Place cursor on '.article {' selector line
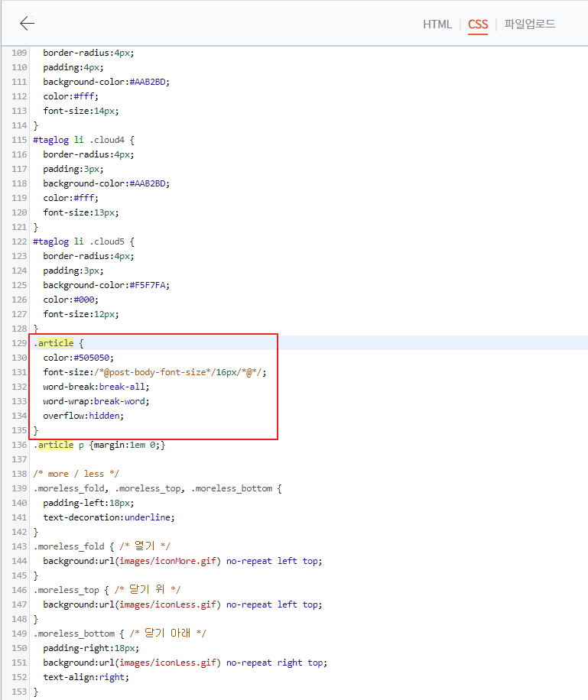 59,343
